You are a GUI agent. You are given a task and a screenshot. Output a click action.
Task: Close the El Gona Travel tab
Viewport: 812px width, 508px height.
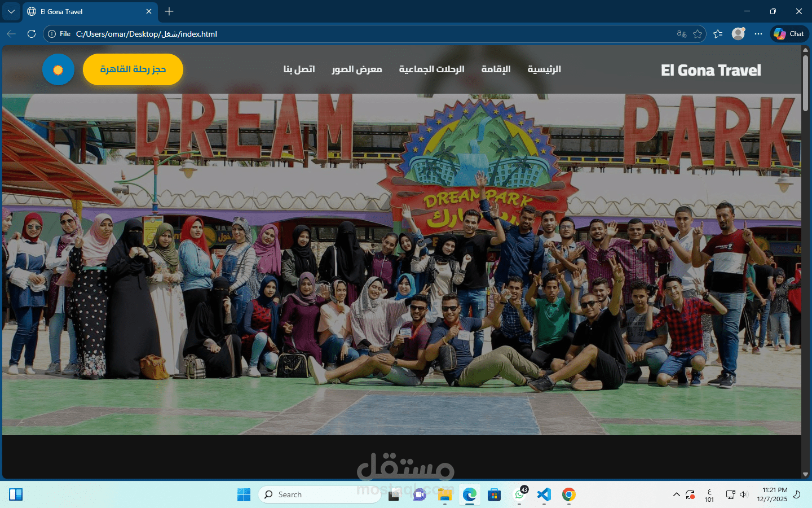[149, 11]
